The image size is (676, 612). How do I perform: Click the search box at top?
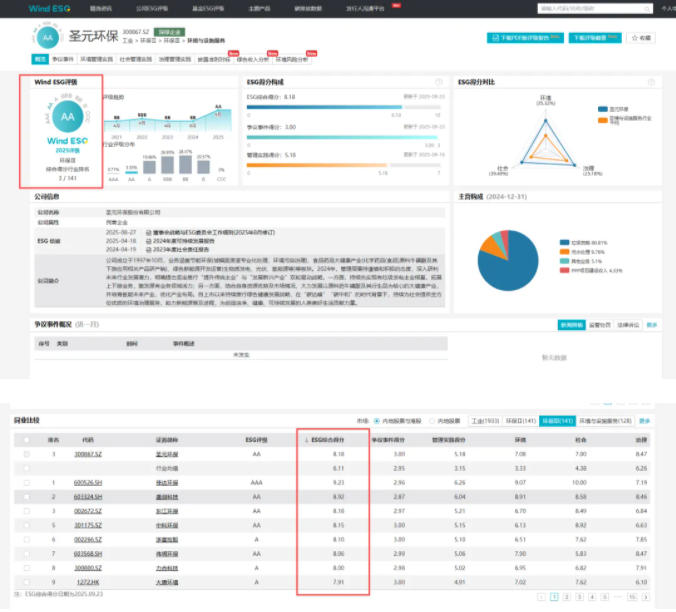(574, 7)
